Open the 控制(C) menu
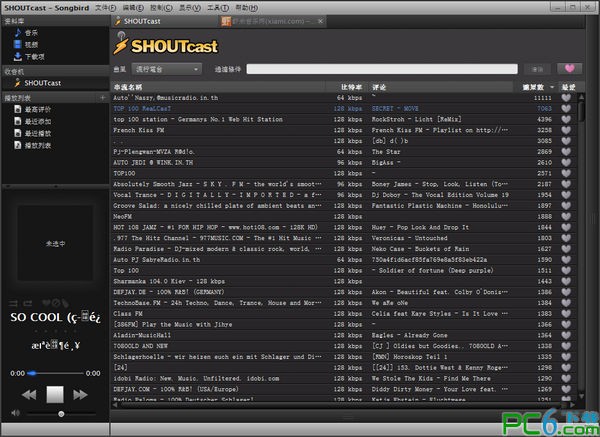Viewport: 600px width, 437px height. [161, 8]
